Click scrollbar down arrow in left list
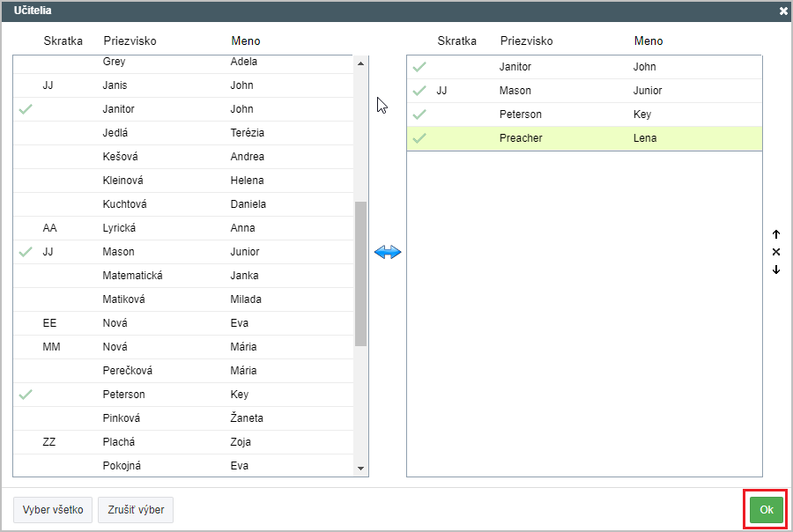Image resolution: width=793 pixels, height=532 pixels. (360, 469)
